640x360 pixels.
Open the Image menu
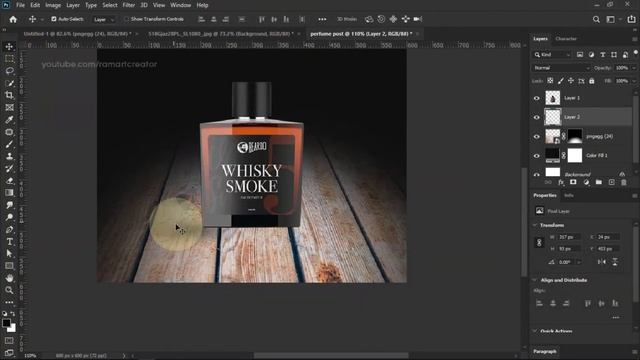point(53,5)
